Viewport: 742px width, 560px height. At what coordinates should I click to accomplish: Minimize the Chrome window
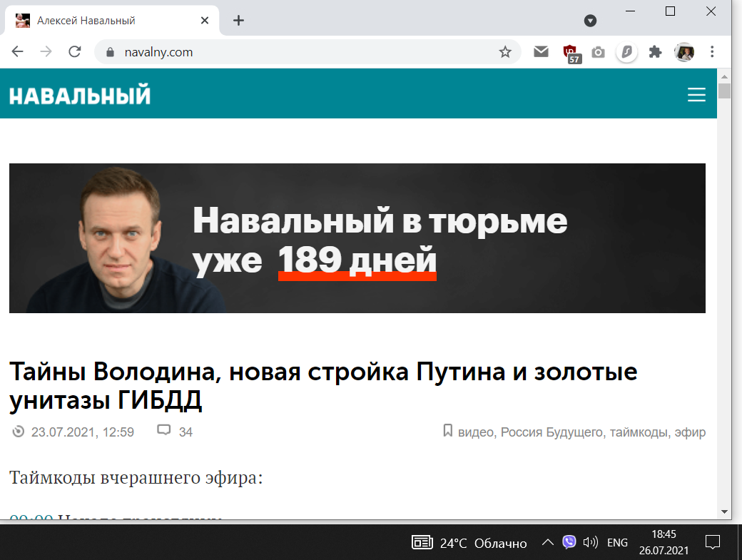coord(630,11)
